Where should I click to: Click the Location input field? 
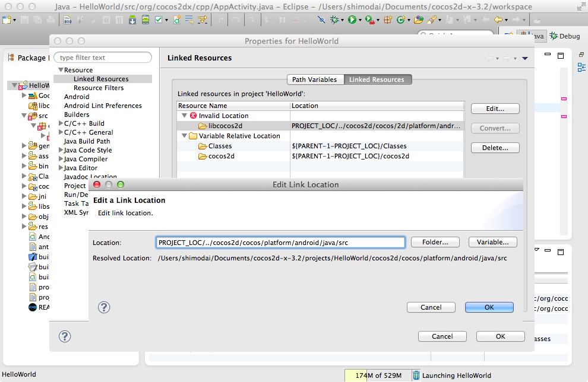click(x=280, y=242)
